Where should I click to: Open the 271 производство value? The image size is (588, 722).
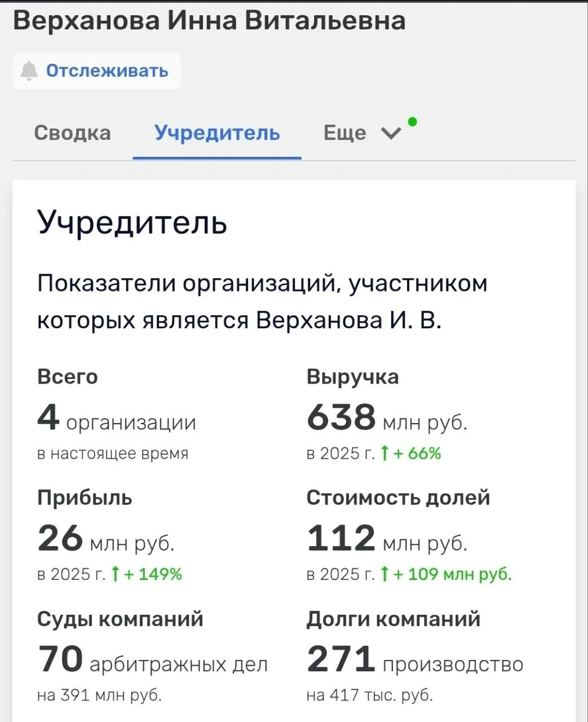(x=415, y=661)
